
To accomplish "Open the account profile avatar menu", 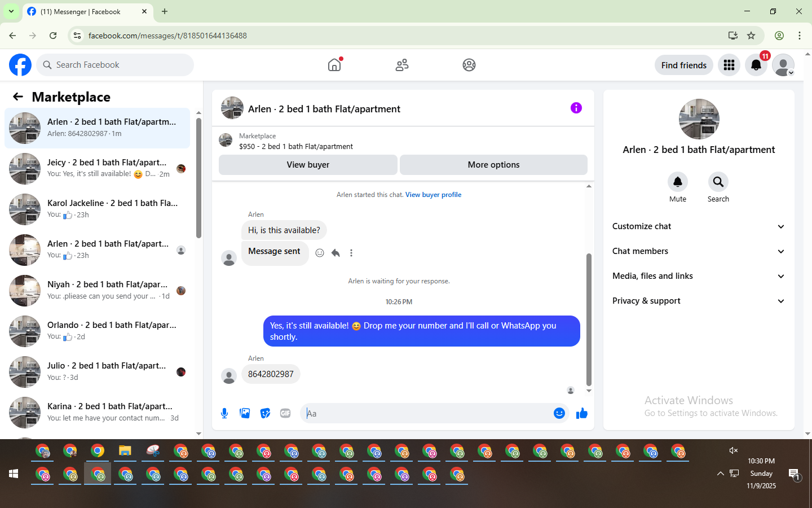I will pyautogui.click(x=783, y=65).
